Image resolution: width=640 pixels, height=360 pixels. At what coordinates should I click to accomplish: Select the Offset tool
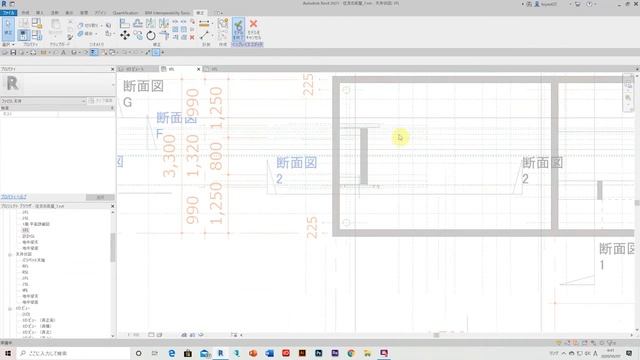tap(138, 24)
